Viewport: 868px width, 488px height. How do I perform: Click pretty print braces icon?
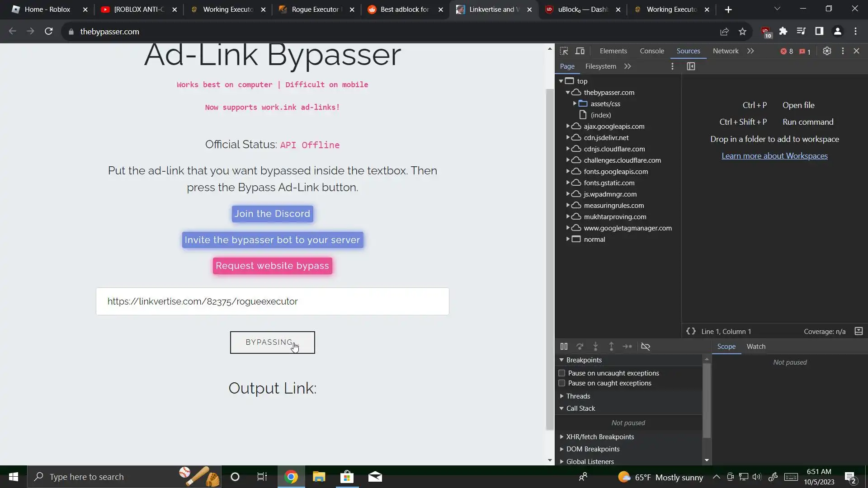pos(691,331)
